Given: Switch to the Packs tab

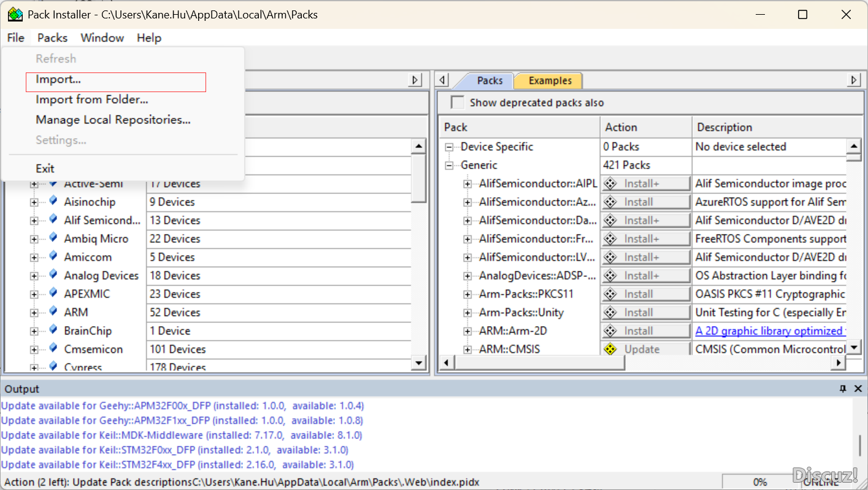Looking at the screenshot, I should tap(490, 80).
